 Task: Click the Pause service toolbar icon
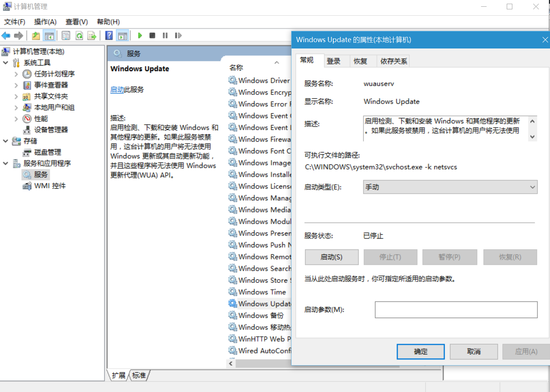click(165, 35)
